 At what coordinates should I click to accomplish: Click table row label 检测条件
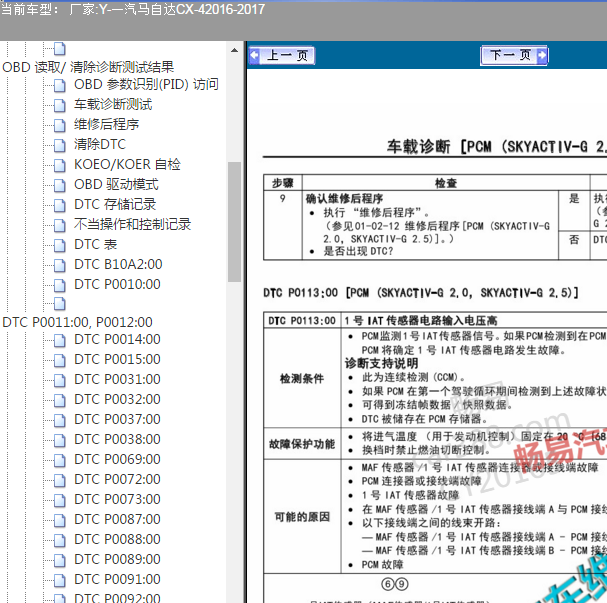[302, 379]
